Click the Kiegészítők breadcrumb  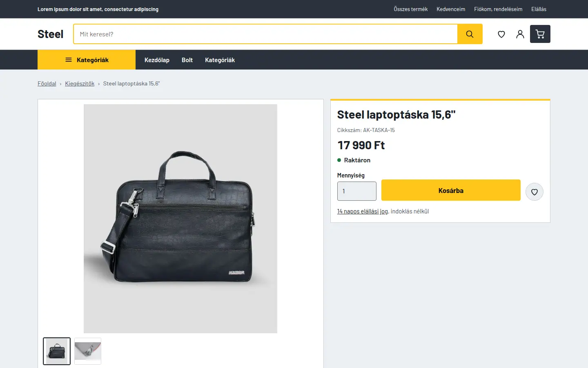[x=80, y=83]
